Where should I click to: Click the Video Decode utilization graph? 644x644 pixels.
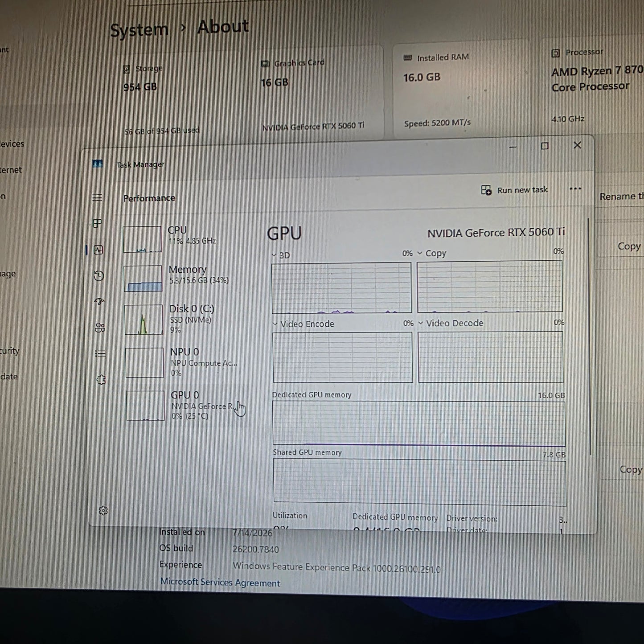(491, 357)
